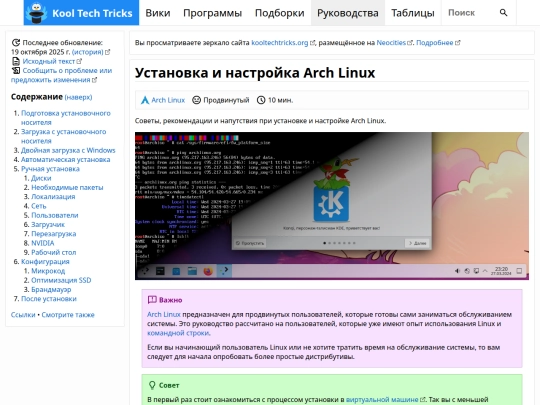The width and height of the screenshot is (540, 405).
Task: Click the lightbulb icon in Совет box
Action: coord(152,385)
